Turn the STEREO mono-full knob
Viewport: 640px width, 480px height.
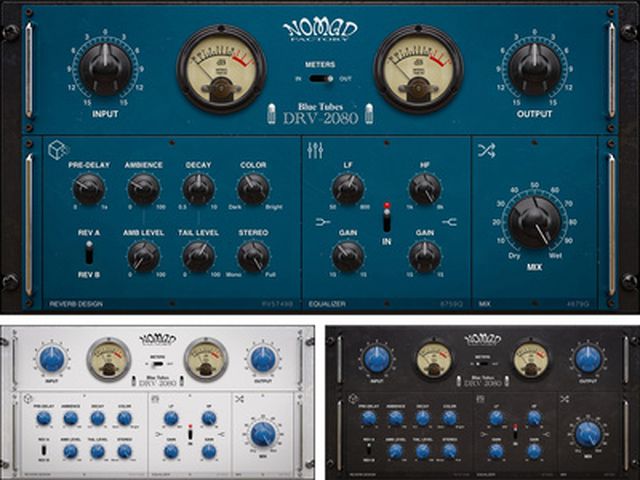[253, 257]
